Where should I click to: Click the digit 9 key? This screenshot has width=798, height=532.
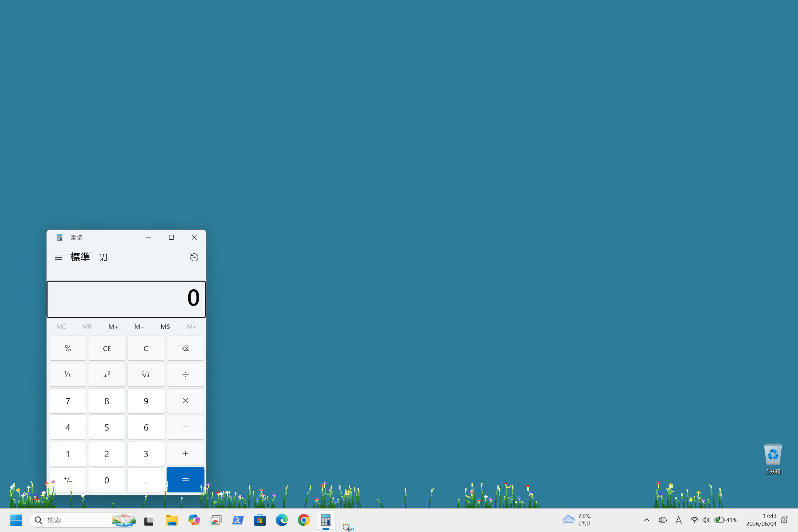click(x=146, y=401)
